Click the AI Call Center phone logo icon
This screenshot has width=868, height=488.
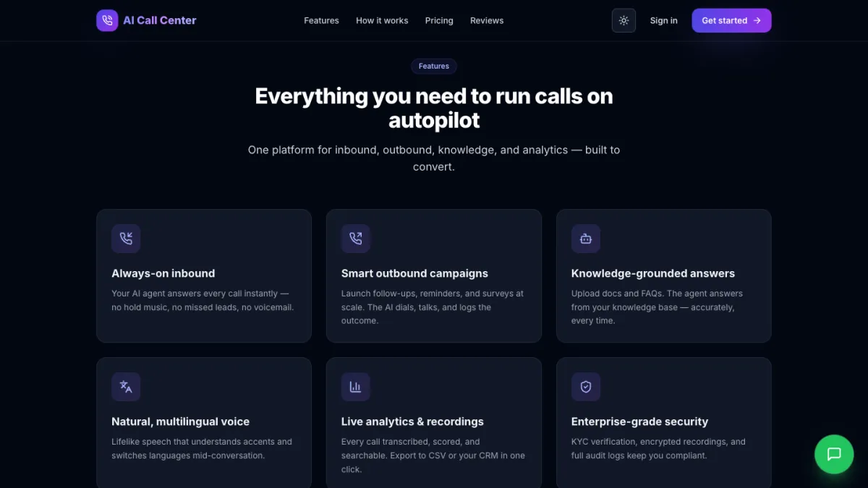107,20
